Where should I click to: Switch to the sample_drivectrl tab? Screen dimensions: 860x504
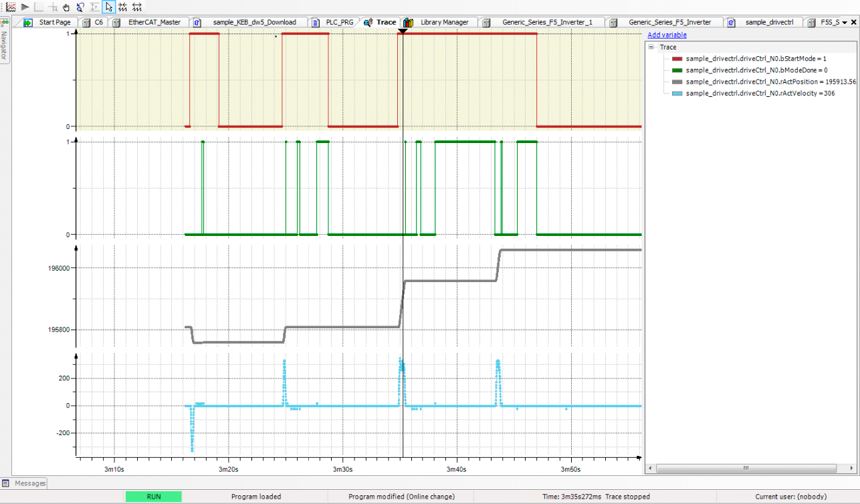click(x=769, y=22)
